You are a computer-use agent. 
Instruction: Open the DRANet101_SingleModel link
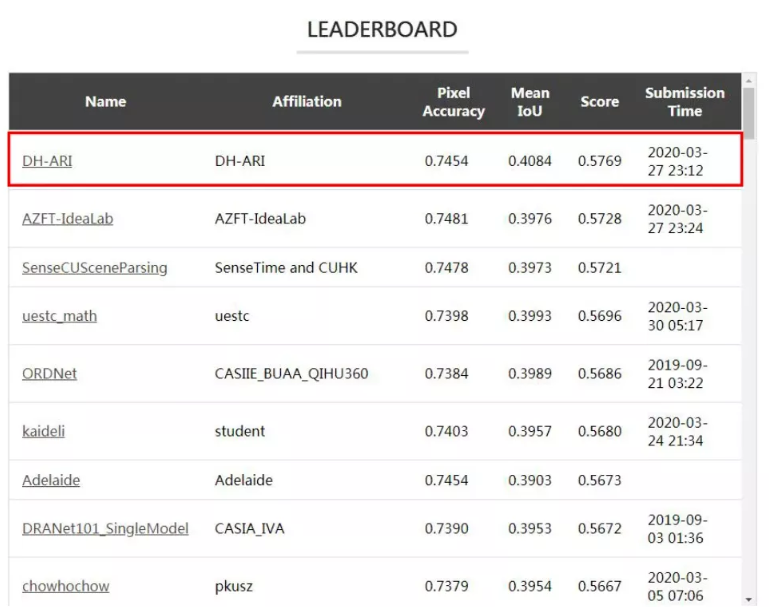105,529
